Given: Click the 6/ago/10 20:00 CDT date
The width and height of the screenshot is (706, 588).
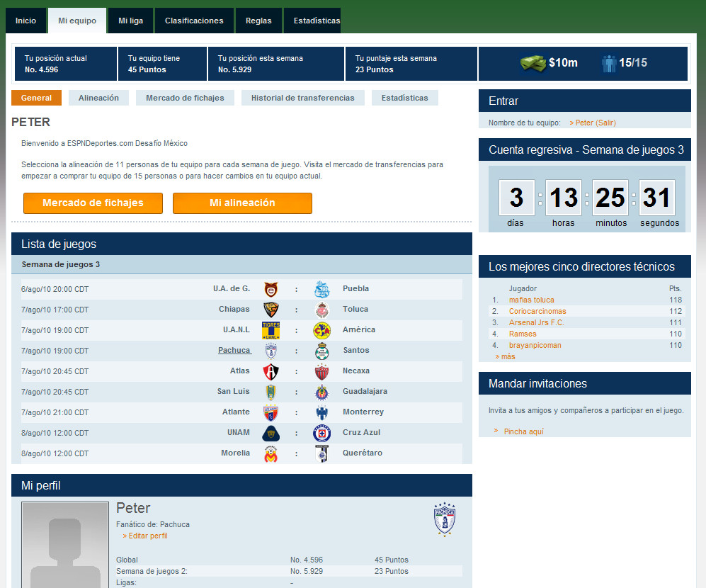Looking at the screenshot, I should (x=55, y=289).
